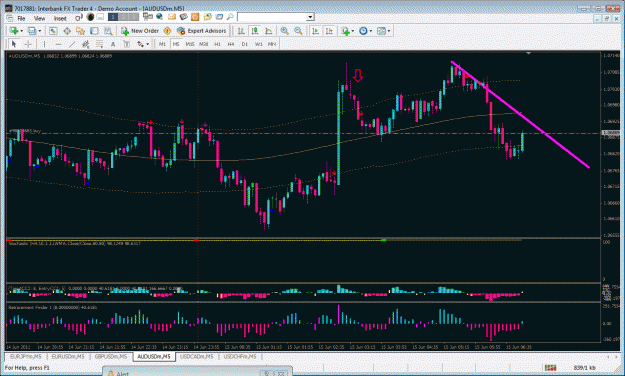Image resolution: width=625 pixels, height=376 pixels.
Task: Click the magnifier search icon in top toolbar
Action: click(230, 17)
